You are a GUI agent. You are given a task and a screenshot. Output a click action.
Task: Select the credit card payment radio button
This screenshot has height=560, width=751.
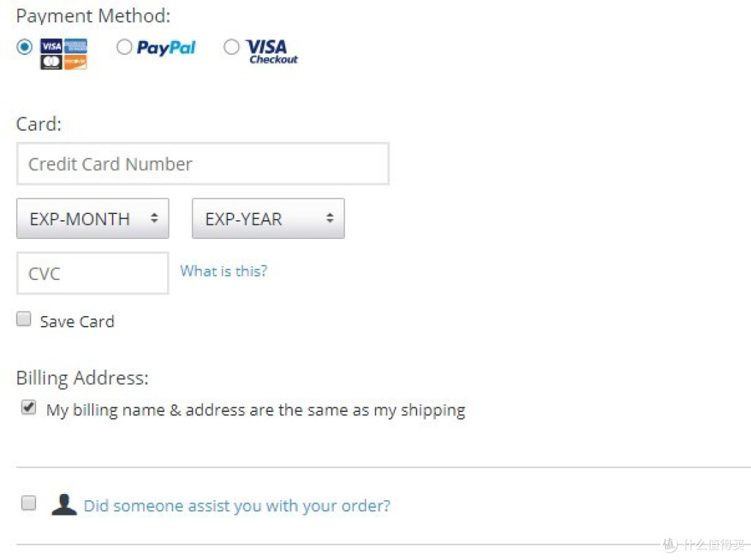(x=24, y=47)
